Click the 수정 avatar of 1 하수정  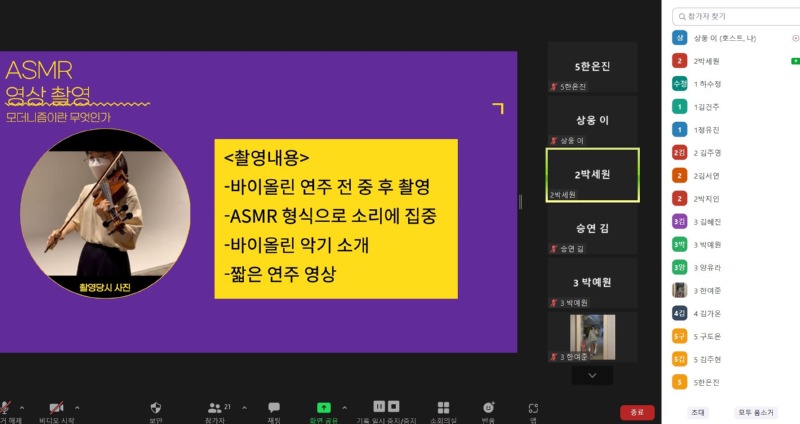click(680, 84)
